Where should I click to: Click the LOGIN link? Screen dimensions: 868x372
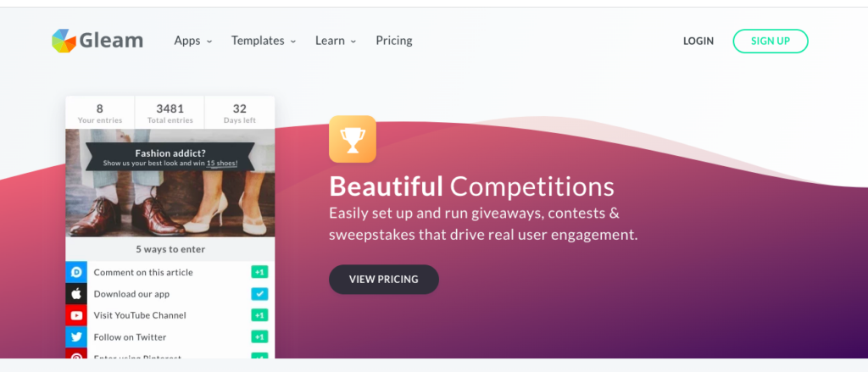(x=698, y=41)
